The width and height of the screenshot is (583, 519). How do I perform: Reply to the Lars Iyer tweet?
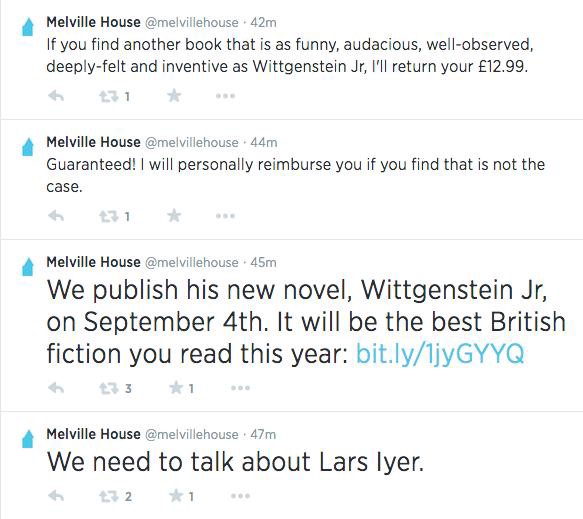click(x=56, y=496)
